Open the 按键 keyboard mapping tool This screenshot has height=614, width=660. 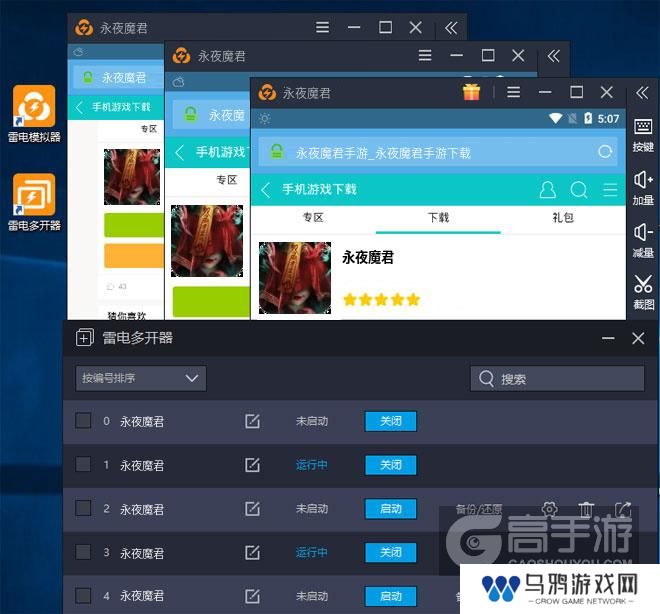pyautogui.click(x=643, y=136)
